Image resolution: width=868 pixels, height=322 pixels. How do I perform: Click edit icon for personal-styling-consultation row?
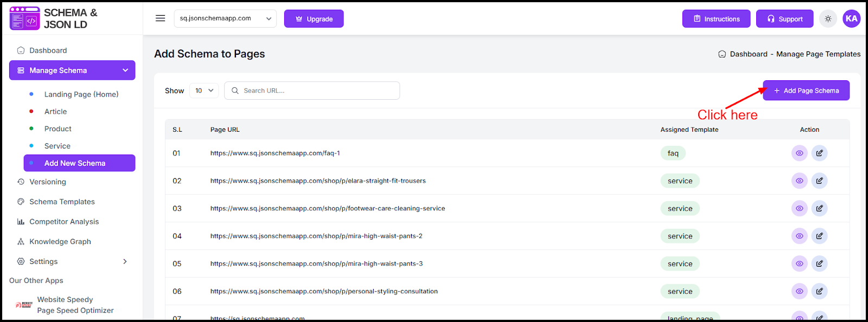(819, 292)
